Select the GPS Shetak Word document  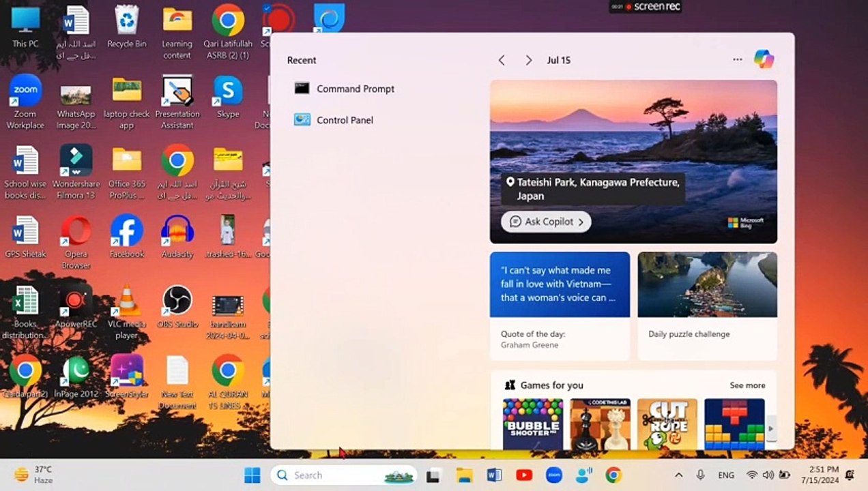(25, 237)
